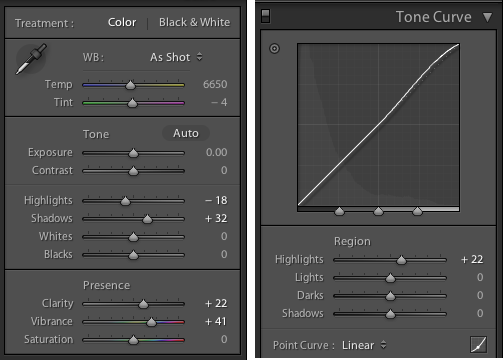
Task: Click the Vibrance slider handle
Action: pyautogui.click(x=151, y=322)
